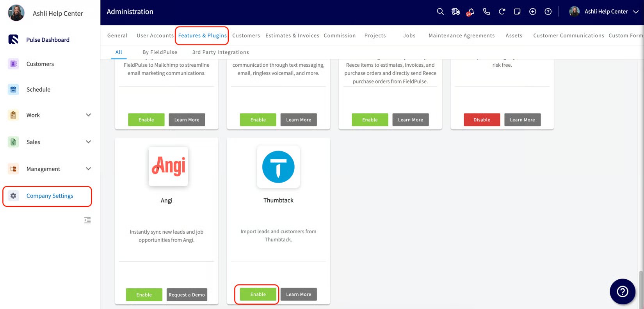Screen dimensions: 644x309
Task: Expand the Sales menu chevron
Action: pyautogui.click(x=88, y=142)
